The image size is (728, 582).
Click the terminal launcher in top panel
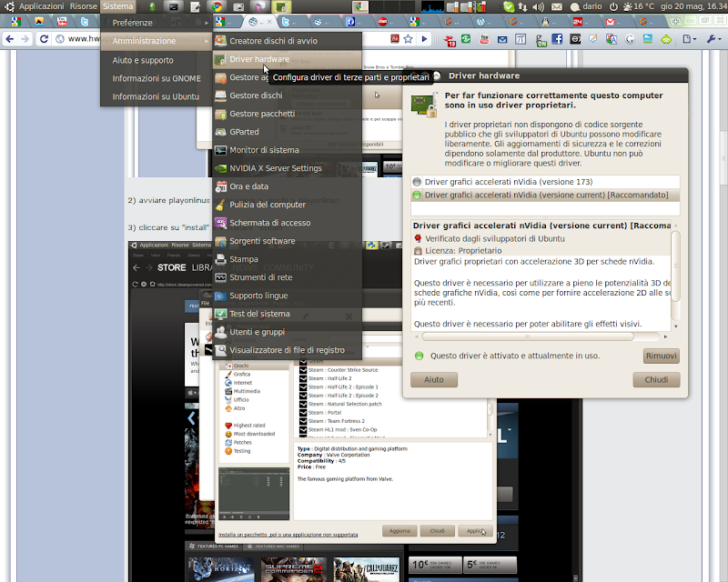[x=173, y=6]
